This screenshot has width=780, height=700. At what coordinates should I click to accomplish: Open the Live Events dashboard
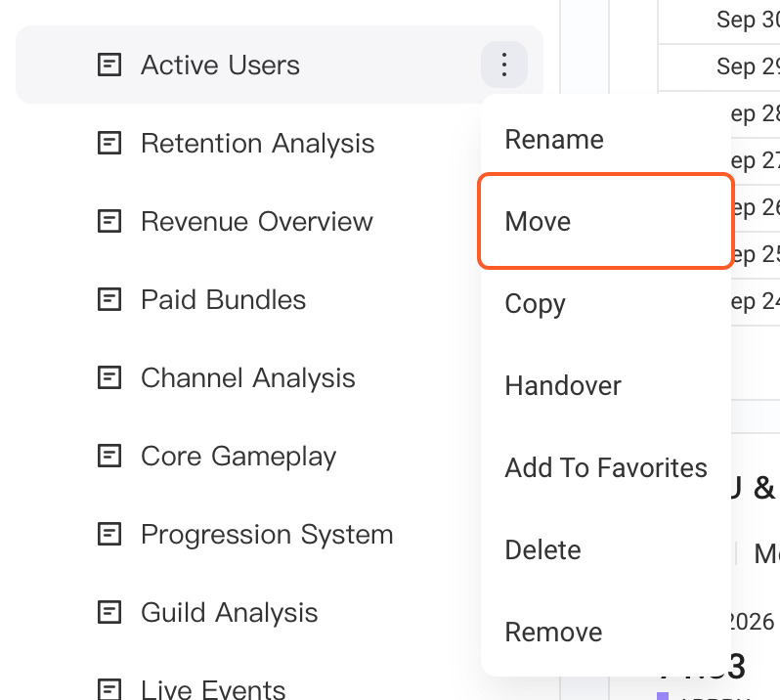click(x=213, y=689)
